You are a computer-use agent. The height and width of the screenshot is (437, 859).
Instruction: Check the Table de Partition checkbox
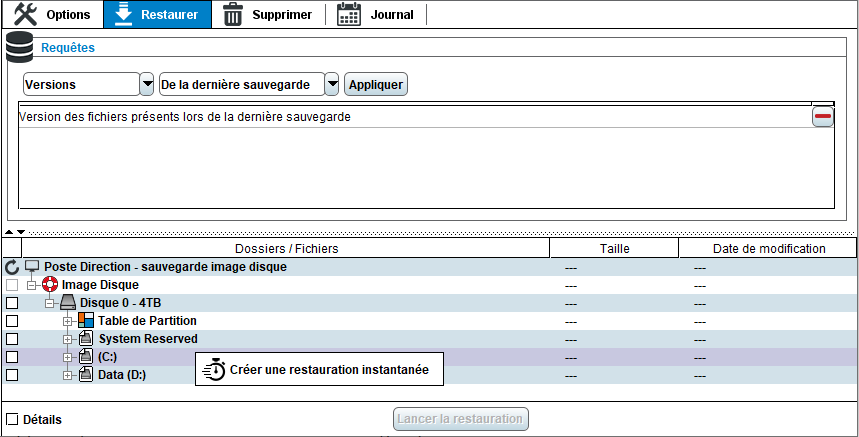[12, 320]
